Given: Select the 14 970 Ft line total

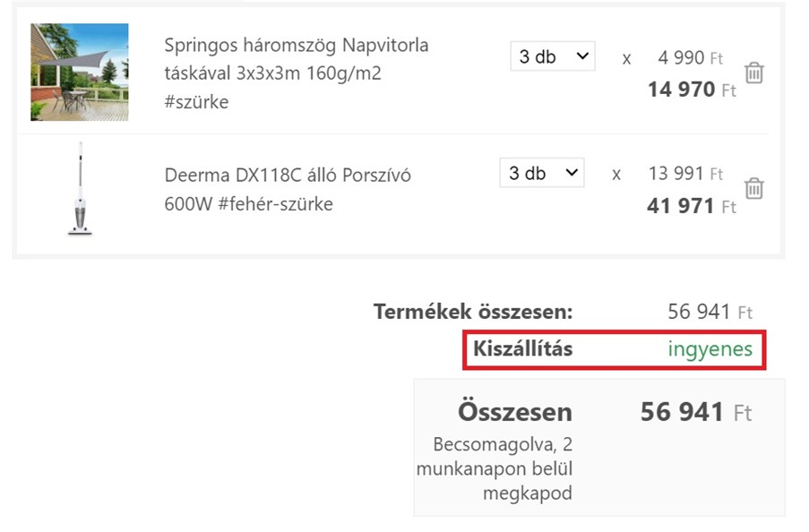Looking at the screenshot, I should [x=692, y=90].
